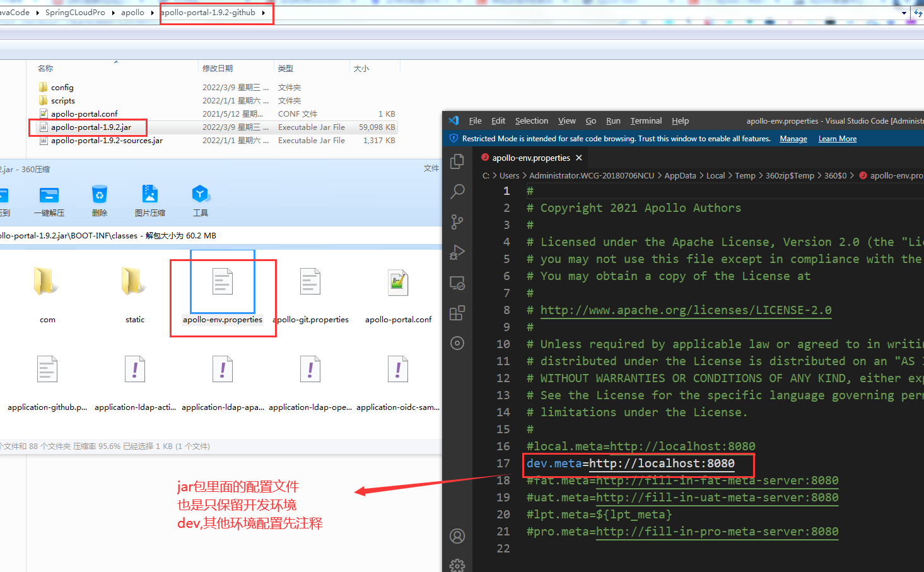This screenshot has width=924, height=572.
Task: Open Manage gear in VS Code
Action: point(457,565)
